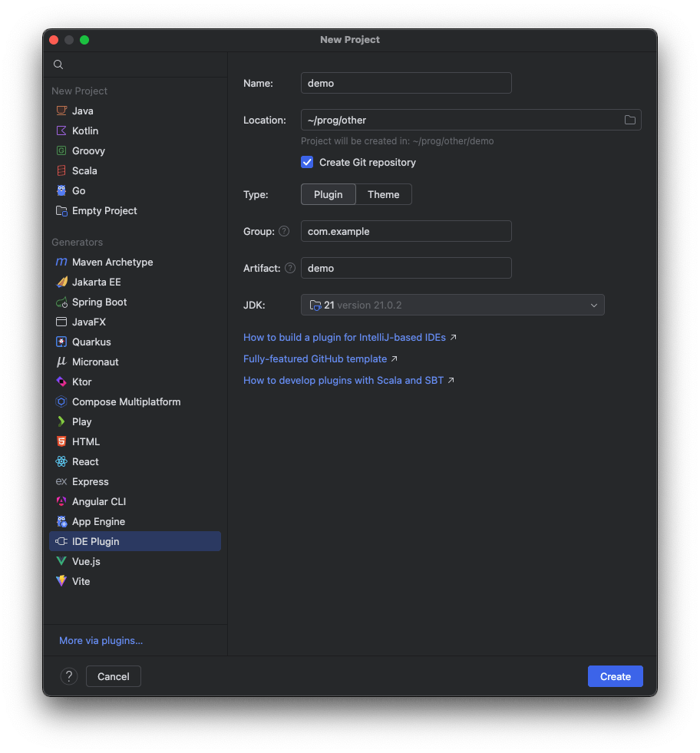Viewport: 700px width, 753px height.
Task: Click the Micronaut mu icon
Action: (61, 362)
